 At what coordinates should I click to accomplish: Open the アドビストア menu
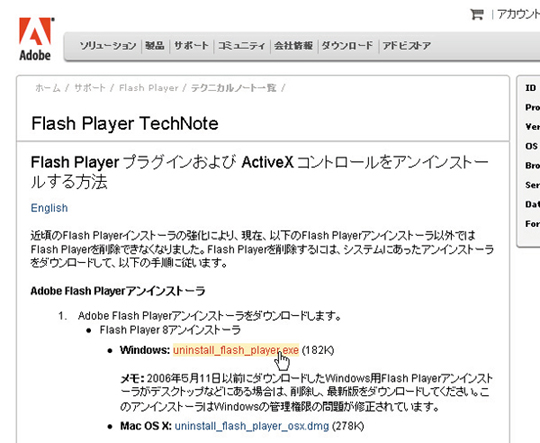407,46
